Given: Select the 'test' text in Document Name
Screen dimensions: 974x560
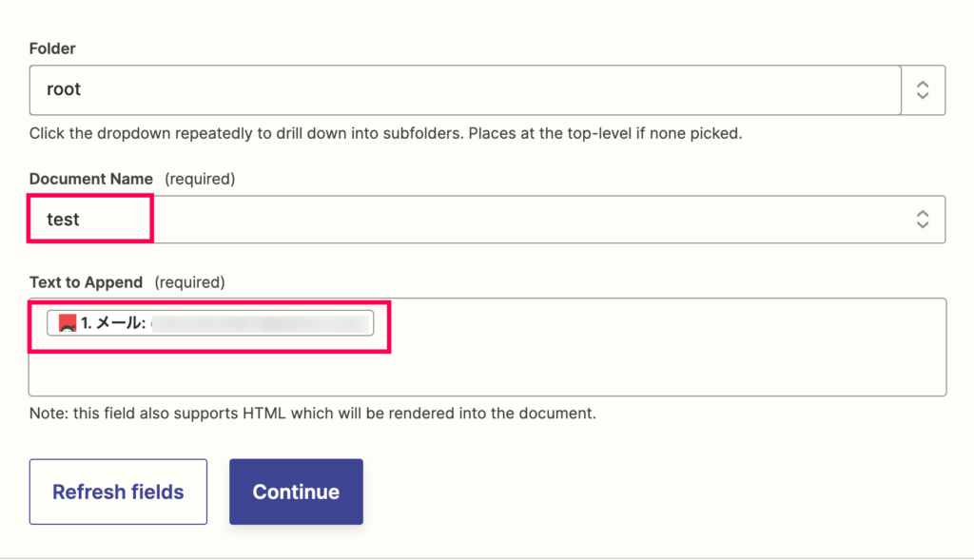Looking at the screenshot, I should coord(63,220).
